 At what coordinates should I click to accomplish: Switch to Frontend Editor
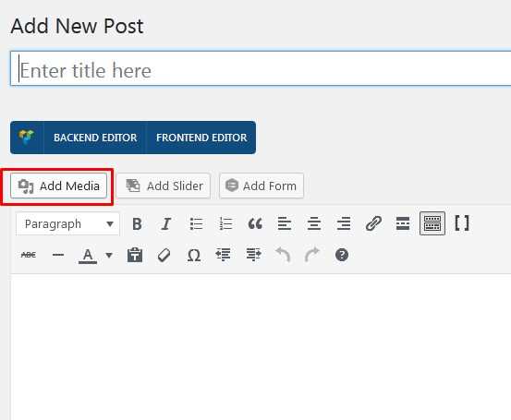click(x=201, y=138)
